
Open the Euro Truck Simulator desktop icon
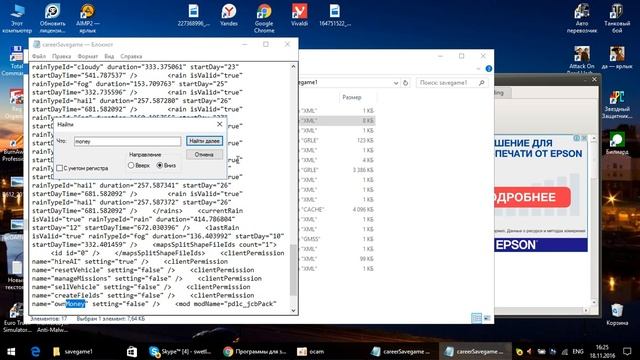point(16,318)
